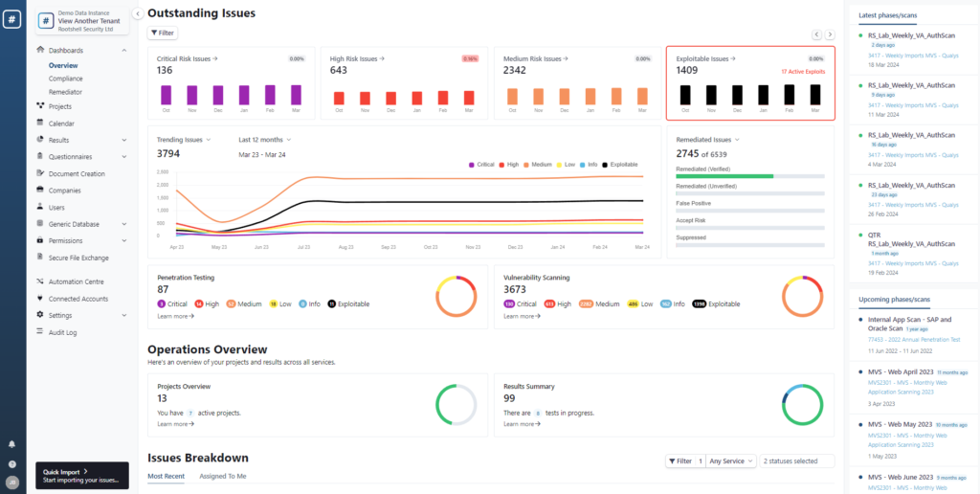Click the Document Creation icon
Viewport: 980px width, 494px height.
(40, 173)
